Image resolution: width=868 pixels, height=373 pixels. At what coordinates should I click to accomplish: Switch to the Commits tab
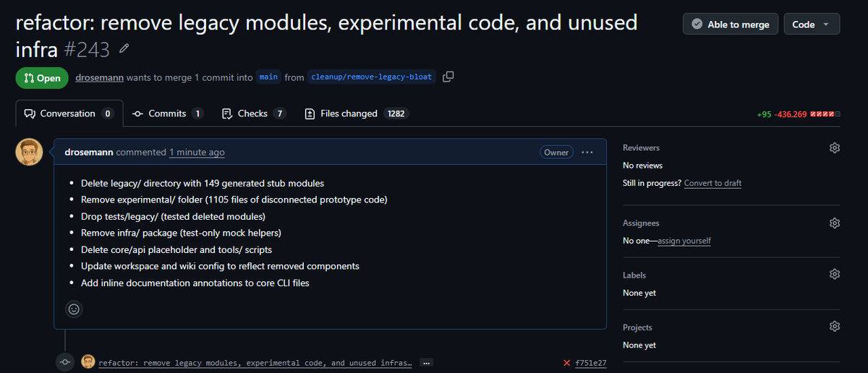coord(169,113)
